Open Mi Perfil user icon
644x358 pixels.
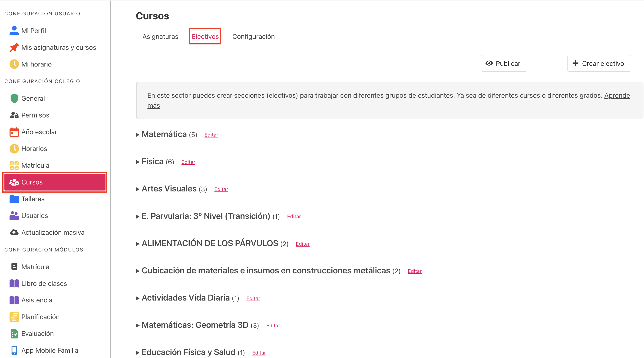[14, 30]
